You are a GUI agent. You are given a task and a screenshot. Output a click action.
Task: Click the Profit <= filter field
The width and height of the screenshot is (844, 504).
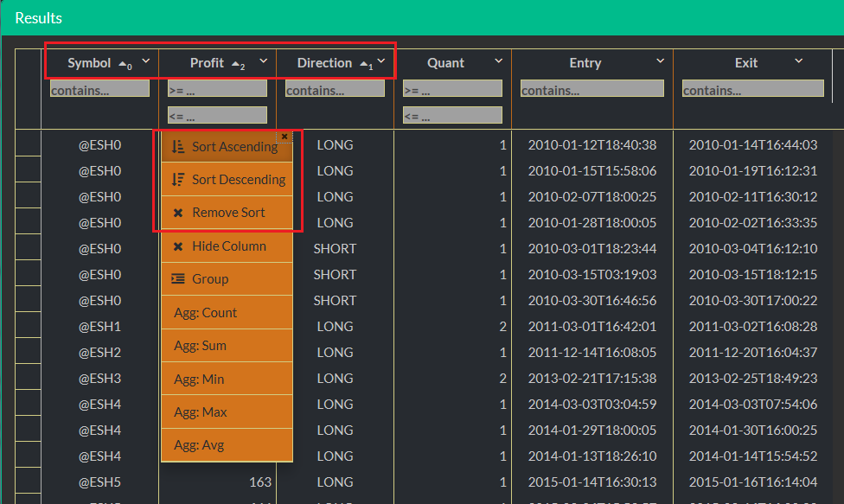tap(217, 115)
